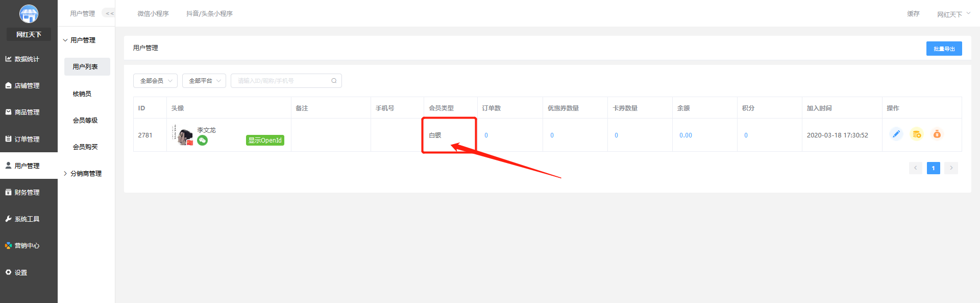
Task: Click the green WeChat icon under 李文龙
Action: (203, 140)
